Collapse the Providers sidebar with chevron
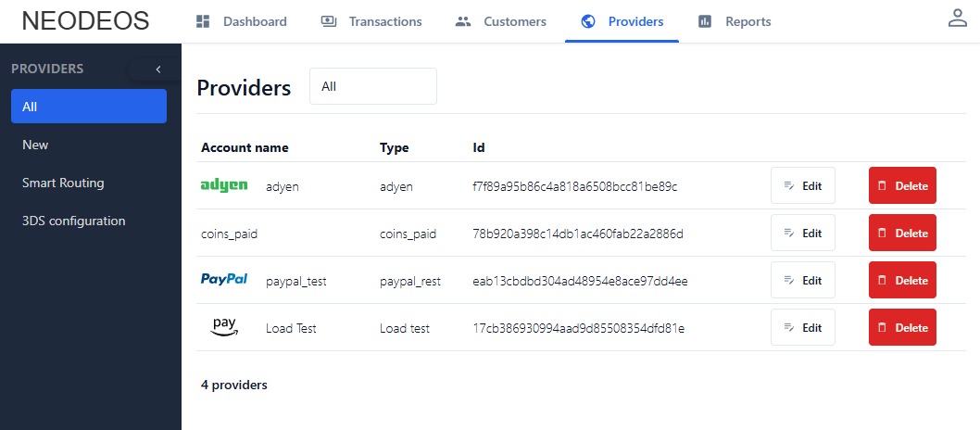Viewport: 980px width, 430px height. pyautogui.click(x=158, y=69)
